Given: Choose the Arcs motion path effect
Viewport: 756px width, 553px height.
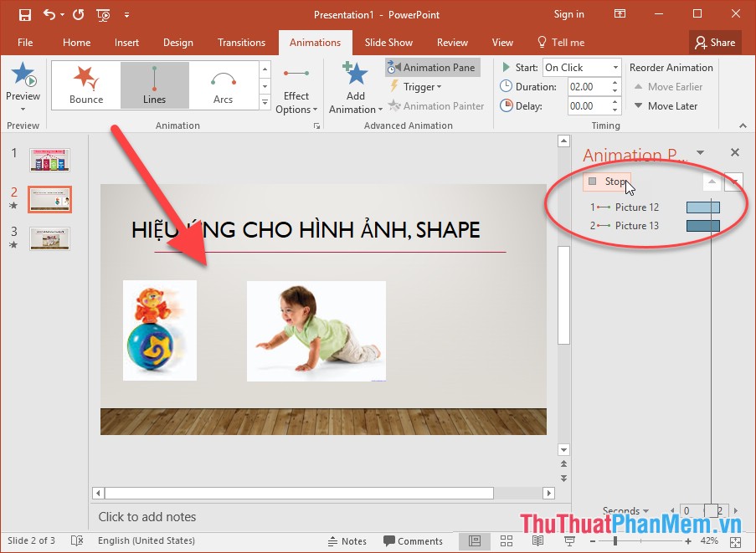Looking at the screenshot, I should coord(223,84).
